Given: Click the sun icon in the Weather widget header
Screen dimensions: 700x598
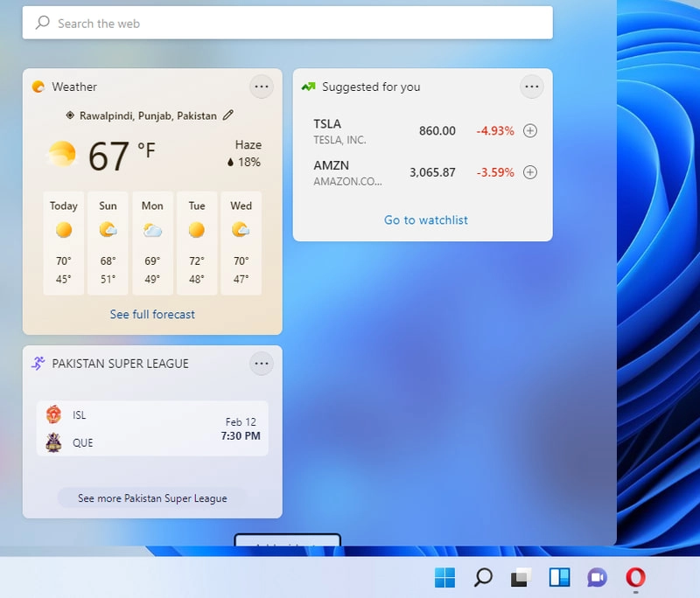Looking at the screenshot, I should (38, 87).
